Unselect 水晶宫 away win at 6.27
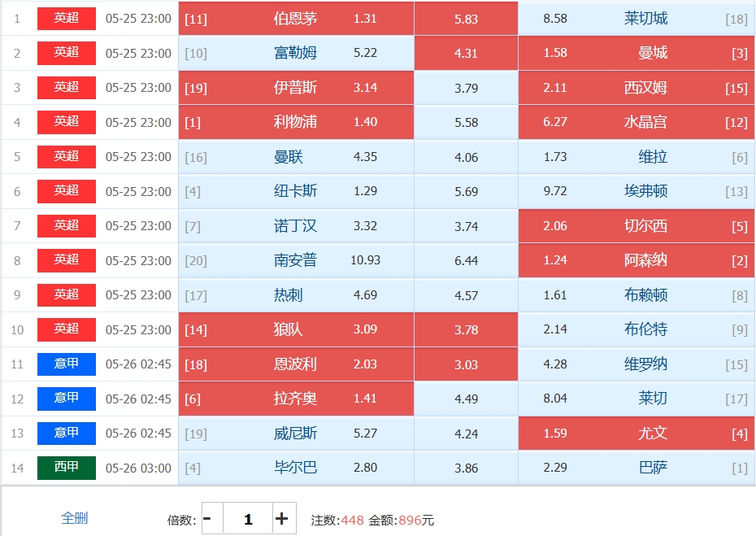Viewport: 756px width, 536px height. pyautogui.click(x=637, y=122)
